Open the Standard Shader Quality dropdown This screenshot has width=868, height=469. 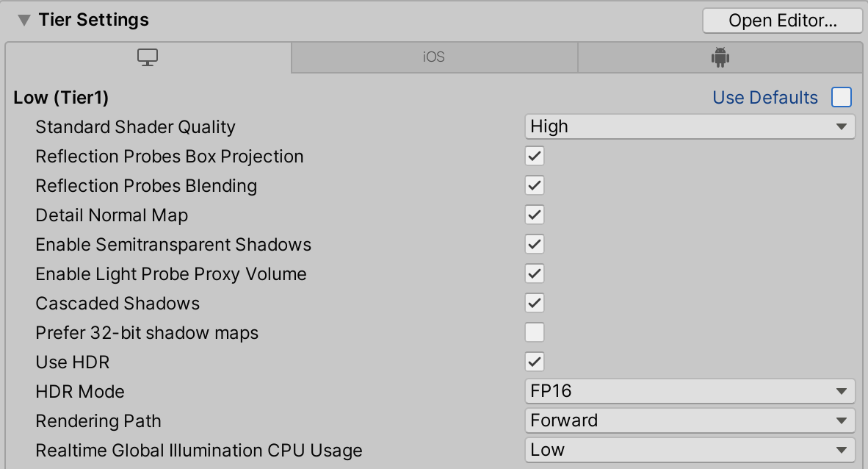690,126
